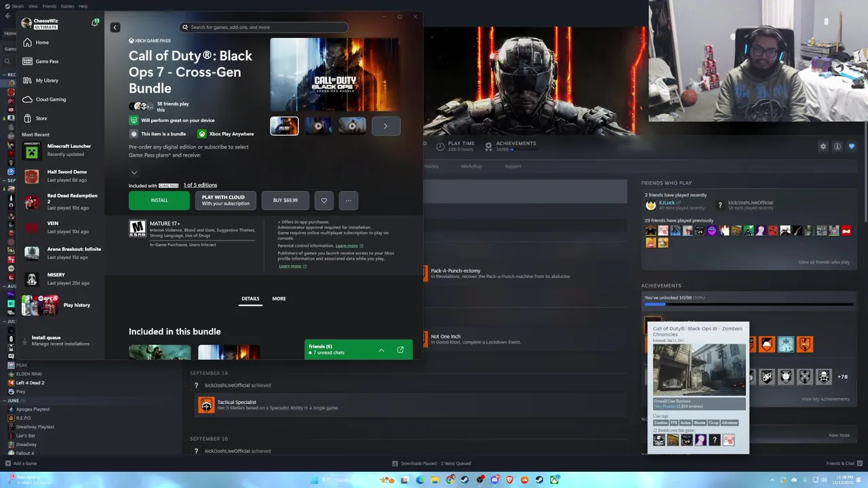
Task: Select R.E.P.O. in Steam library list
Action: click(23, 418)
